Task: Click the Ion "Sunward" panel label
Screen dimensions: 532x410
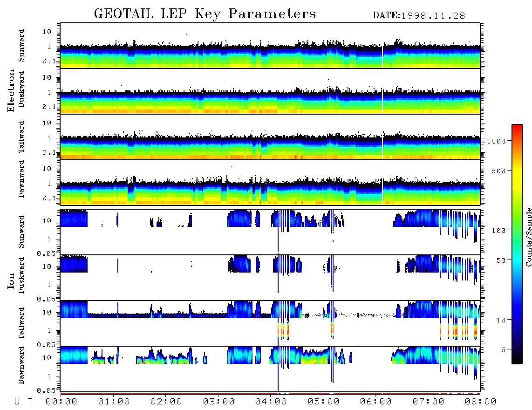Action: 21,232
